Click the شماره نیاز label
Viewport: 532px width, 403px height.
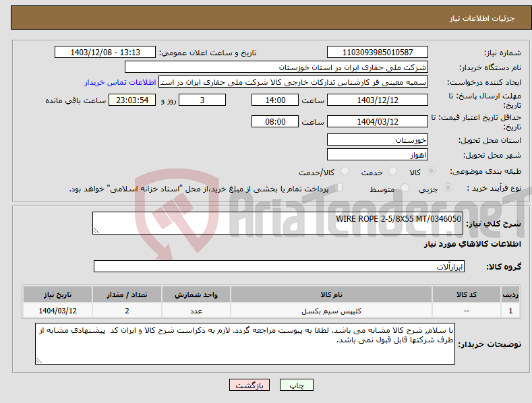click(x=502, y=53)
